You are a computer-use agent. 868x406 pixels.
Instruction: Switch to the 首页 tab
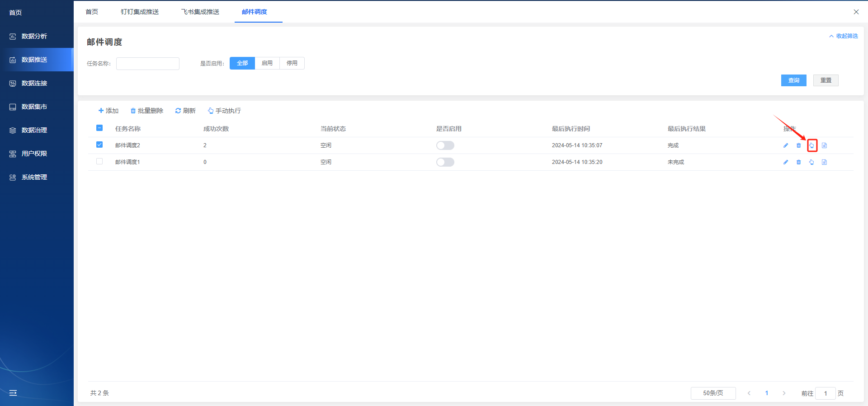(x=92, y=12)
